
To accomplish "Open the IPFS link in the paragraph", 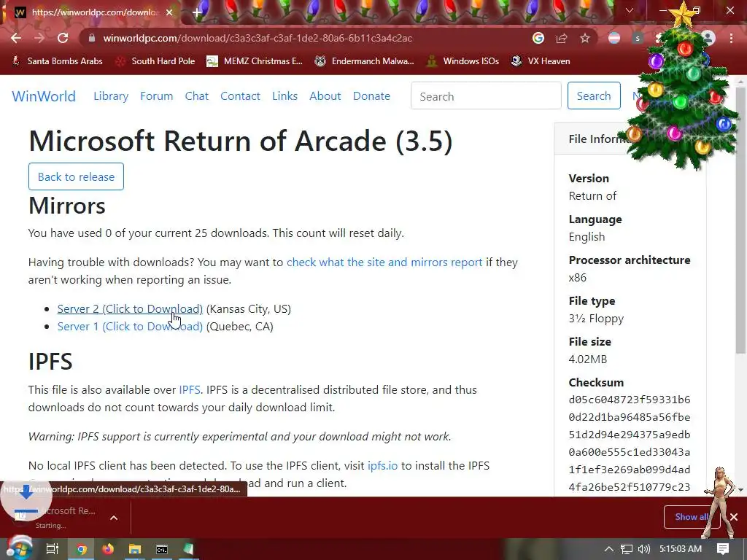I will coord(190,390).
